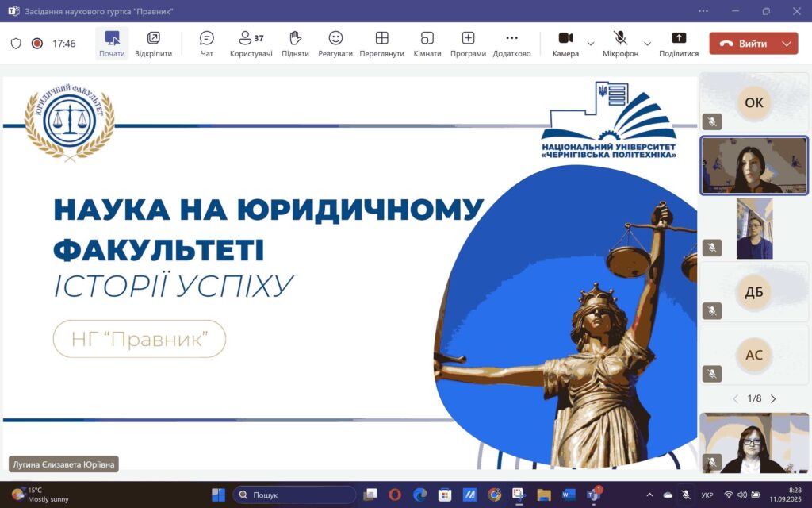Open the Переглянути view options

(x=381, y=44)
